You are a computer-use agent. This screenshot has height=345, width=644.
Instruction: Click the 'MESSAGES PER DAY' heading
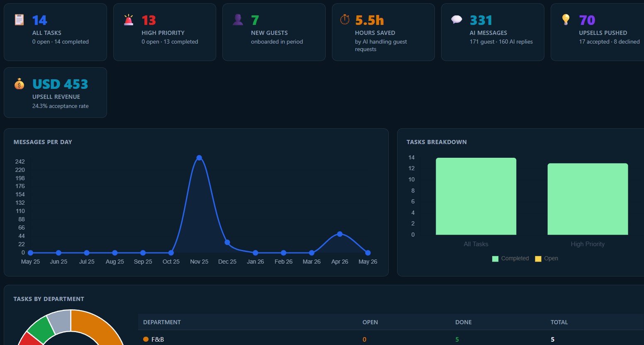[x=43, y=142]
